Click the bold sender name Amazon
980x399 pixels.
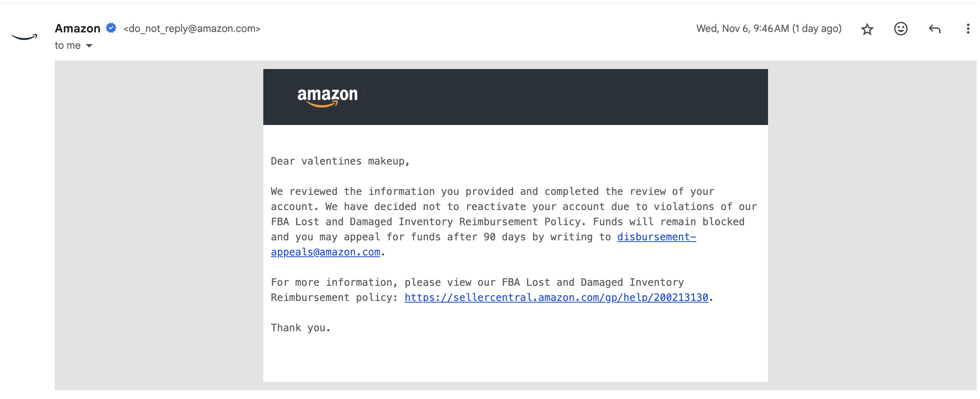coord(78,28)
